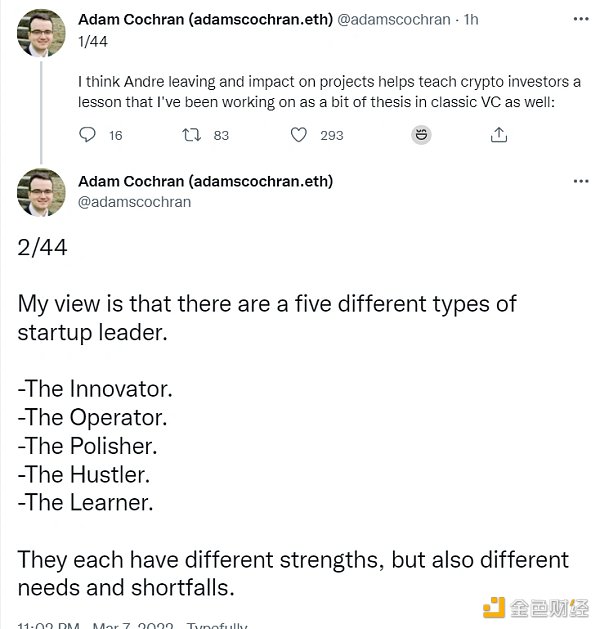Open more options on the 2/44 tweet
Image resolution: width=600 pixels, height=629 pixels.
pos(580,182)
